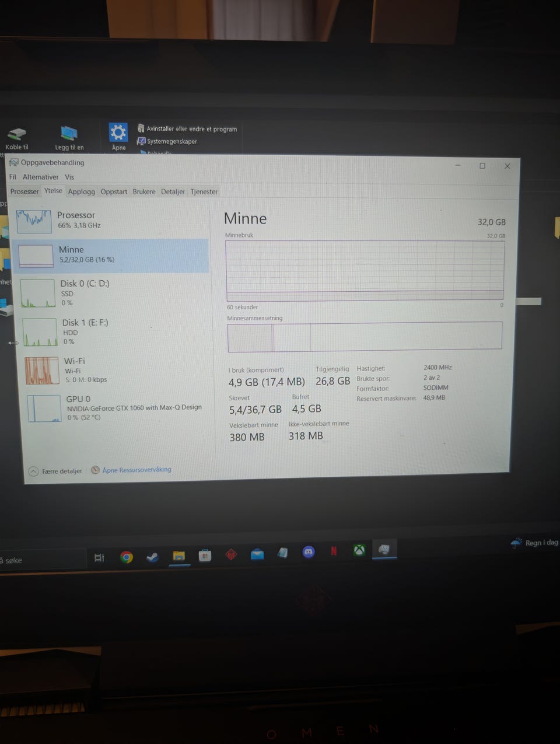Click the 5,4/36,7 GB Skrevet value
The image size is (560, 744).
pos(256,410)
